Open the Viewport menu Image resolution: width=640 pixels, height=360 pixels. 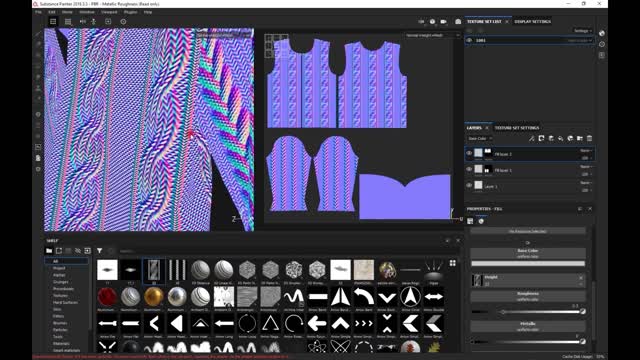coord(109,12)
